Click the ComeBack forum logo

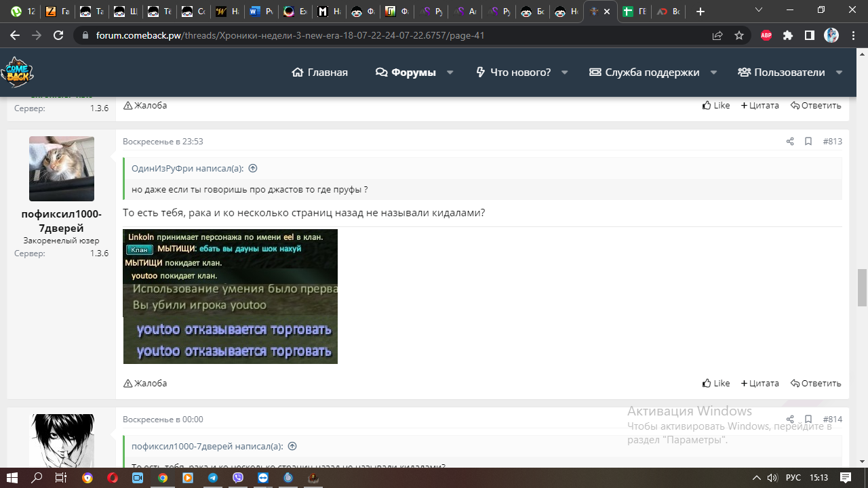17,72
